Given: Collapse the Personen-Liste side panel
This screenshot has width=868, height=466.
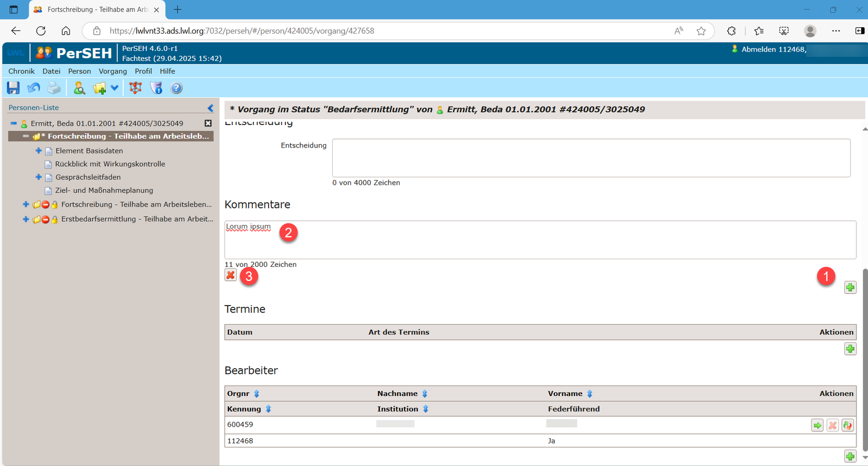Looking at the screenshot, I should 211,108.
